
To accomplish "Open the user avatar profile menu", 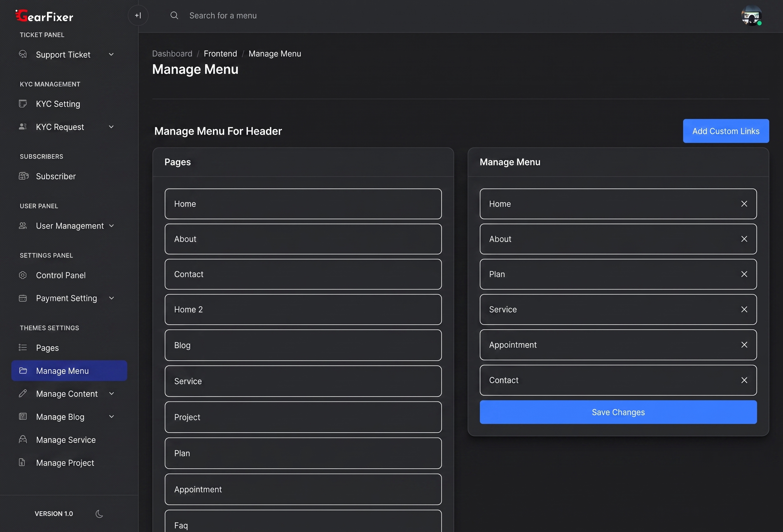I will (x=751, y=15).
